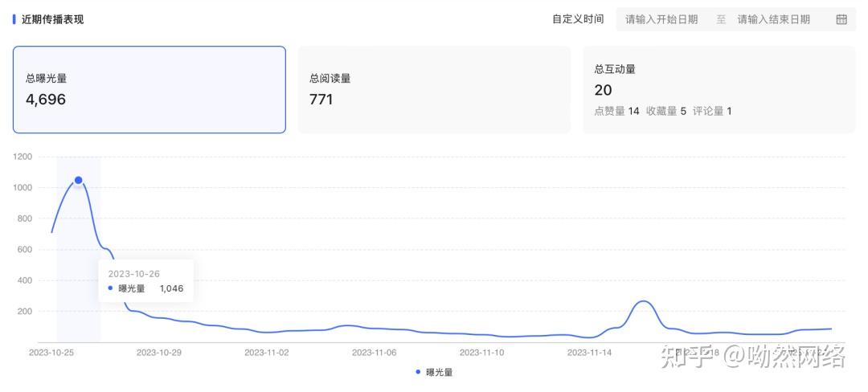Click the 2023-11-02 x-axis label

[266, 352]
